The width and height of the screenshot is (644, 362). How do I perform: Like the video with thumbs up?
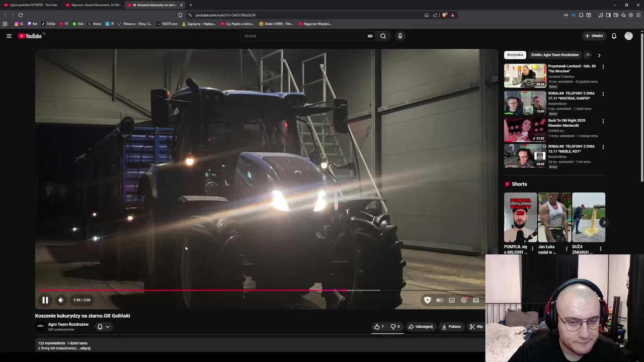379,327
